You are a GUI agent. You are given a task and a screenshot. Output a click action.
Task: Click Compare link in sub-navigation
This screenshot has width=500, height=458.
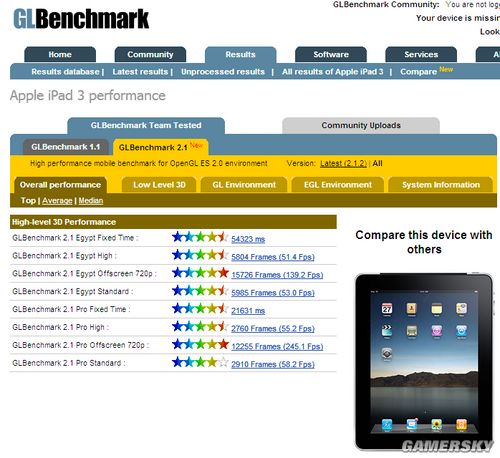418,72
